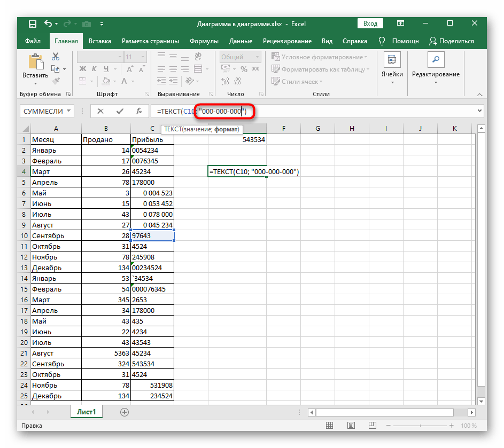Switch to Page Break preview icon
The width and height of the screenshot is (504, 448).
click(x=372, y=426)
